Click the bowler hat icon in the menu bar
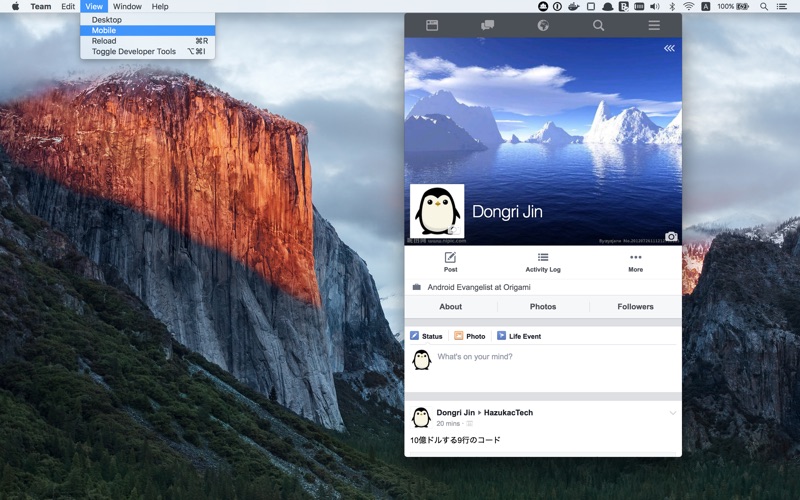The height and width of the screenshot is (500, 800). pyautogui.click(x=607, y=6)
